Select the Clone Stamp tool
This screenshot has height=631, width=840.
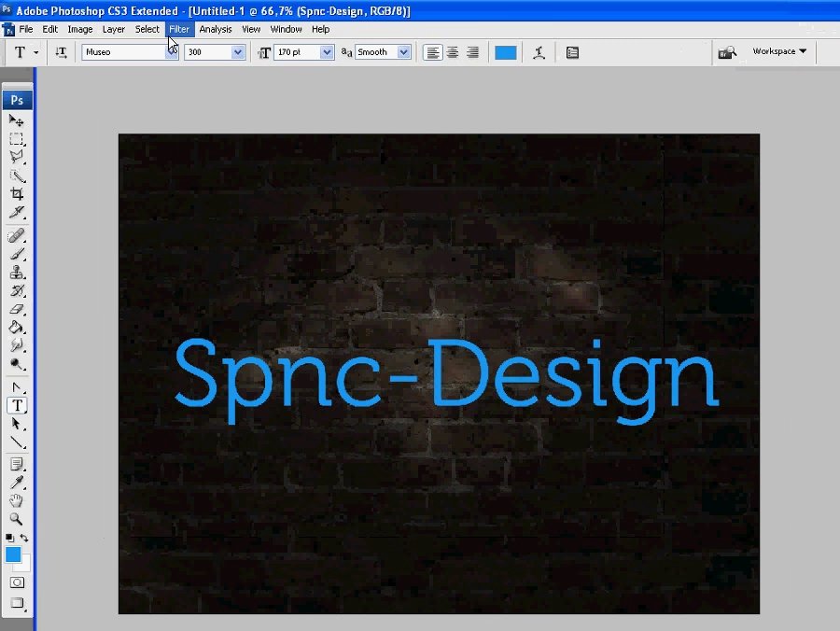pos(17,273)
